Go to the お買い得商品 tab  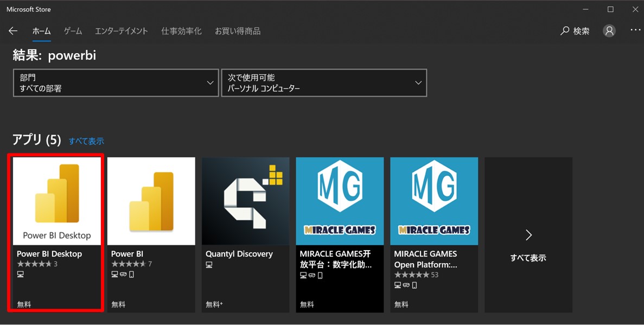point(238,31)
